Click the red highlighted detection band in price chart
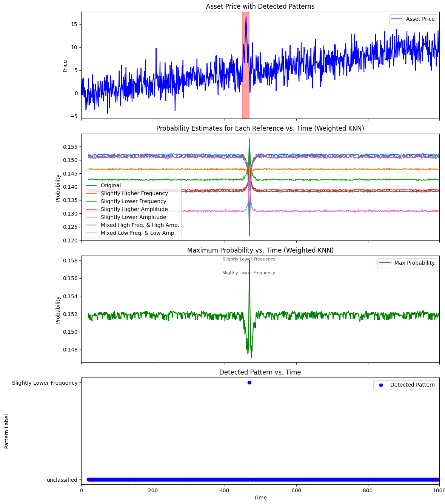The width and height of the screenshot is (445, 504). click(245, 65)
